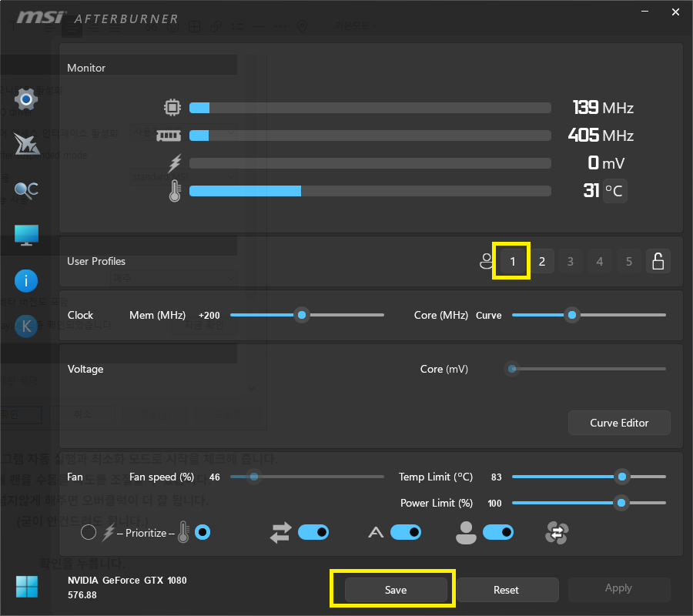Image resolution: width=693 pixels, height=616 pixels.
Task: Show information via the blue i icon
Action: tap(26, 281)
